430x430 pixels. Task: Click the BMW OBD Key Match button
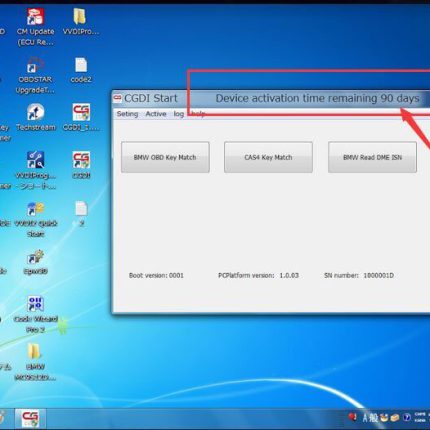(x=165, y=157)
